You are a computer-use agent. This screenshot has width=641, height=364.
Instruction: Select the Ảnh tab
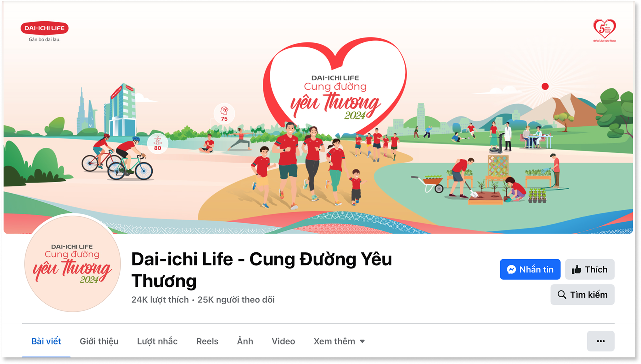(x=245, y=341)
